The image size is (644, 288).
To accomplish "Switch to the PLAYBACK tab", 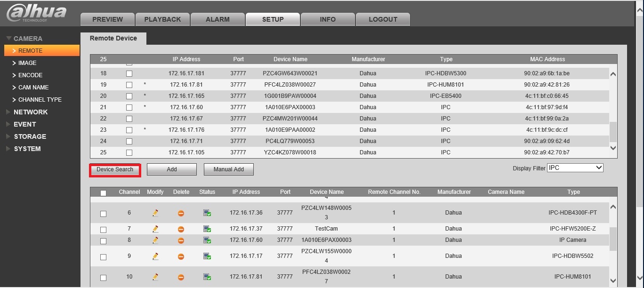I will 162,19.
